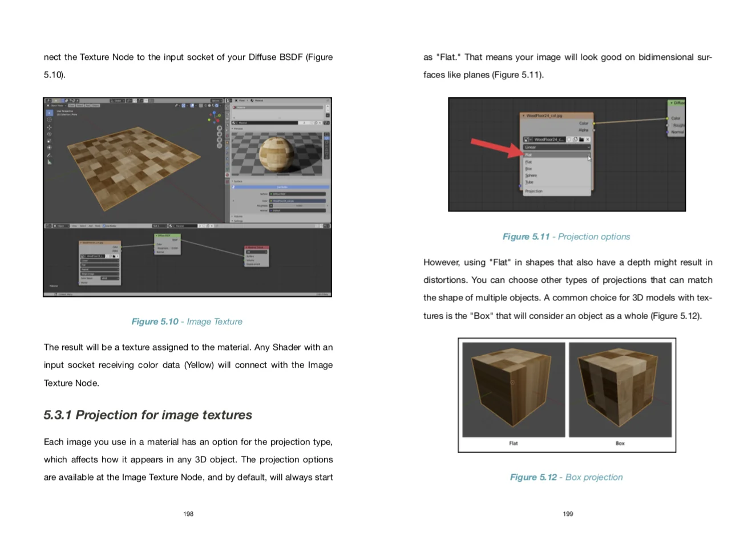Toggle the Options panel in the viewport header

pos(216,100)
